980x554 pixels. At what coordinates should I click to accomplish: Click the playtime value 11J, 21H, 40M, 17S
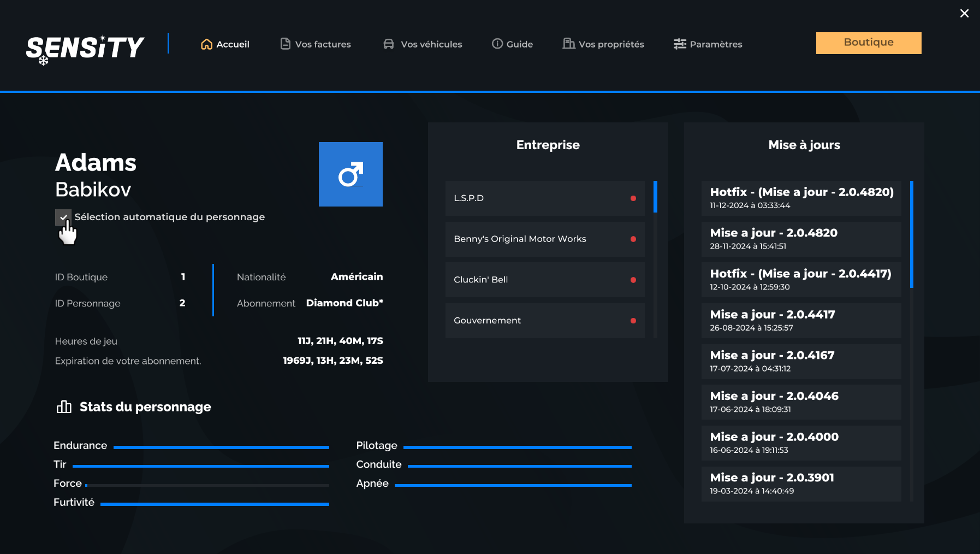click(340, 341)
